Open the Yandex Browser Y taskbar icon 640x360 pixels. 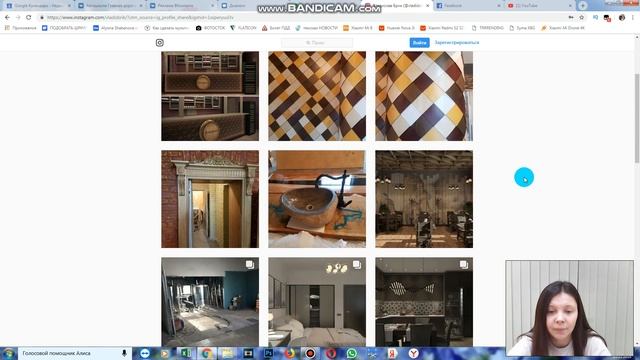(x=413, y=353)
